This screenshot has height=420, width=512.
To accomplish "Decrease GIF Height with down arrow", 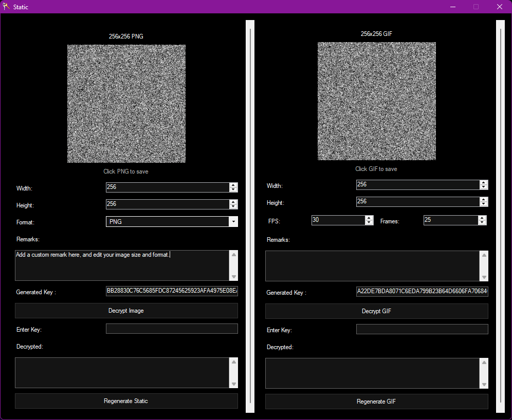I will click(484, 204).
